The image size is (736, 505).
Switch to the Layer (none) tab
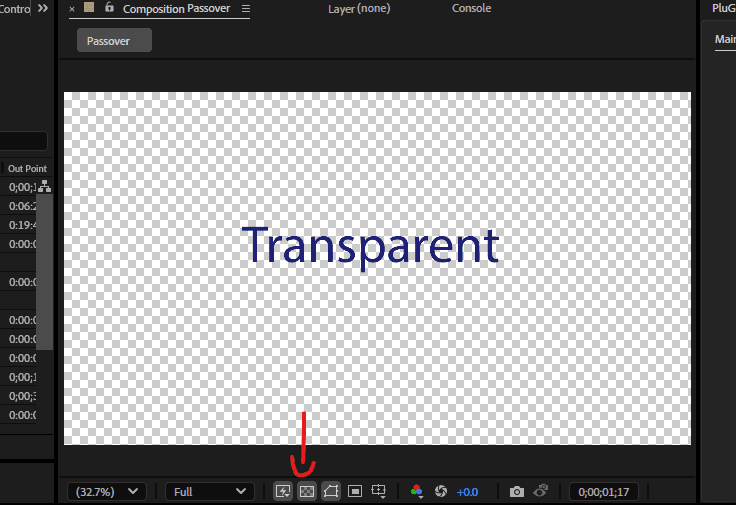[x=359, y=9]
